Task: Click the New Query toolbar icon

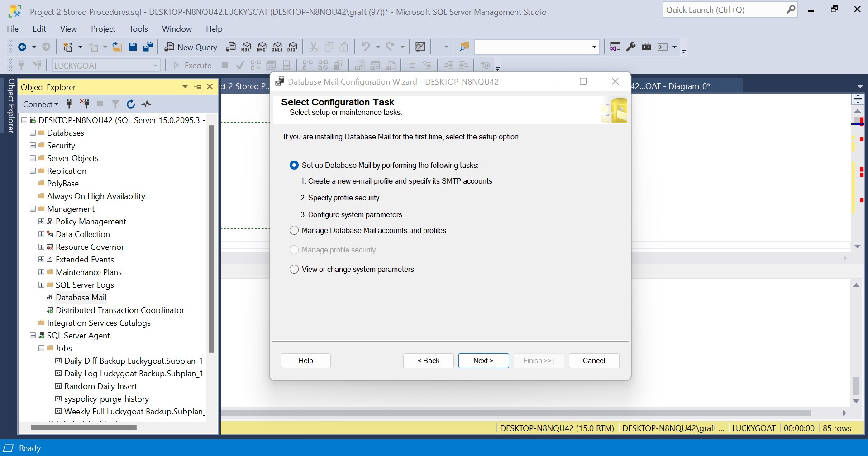Action: 191,47
